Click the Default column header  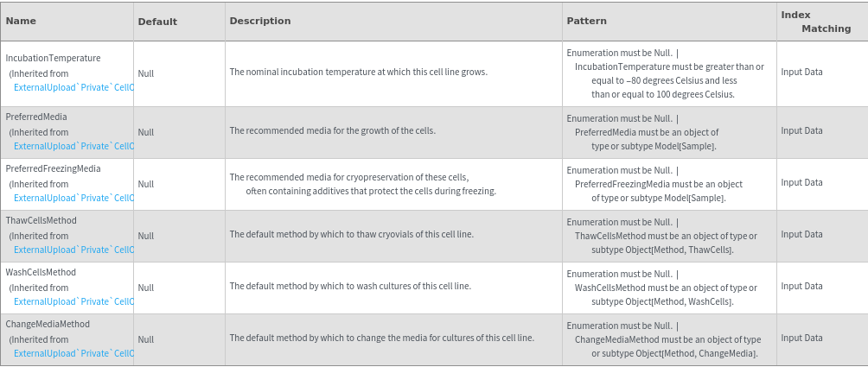coord(156,21)
